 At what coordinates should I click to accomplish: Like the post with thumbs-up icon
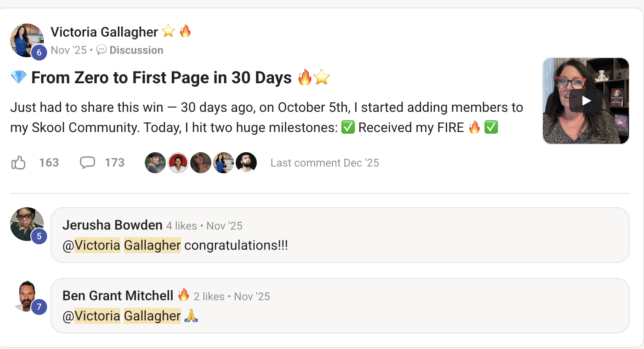(19, 163)
